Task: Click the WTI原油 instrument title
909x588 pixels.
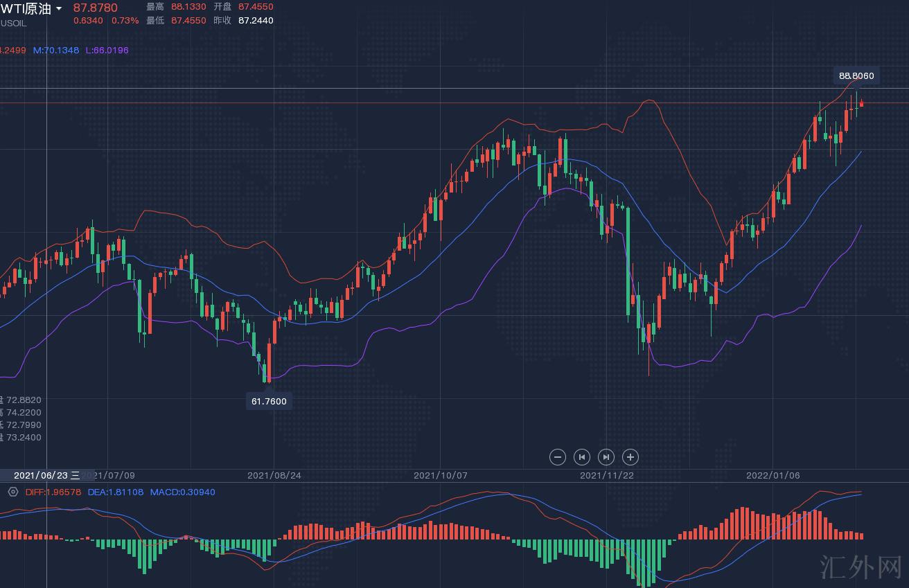Action: (x=26, y=9)
